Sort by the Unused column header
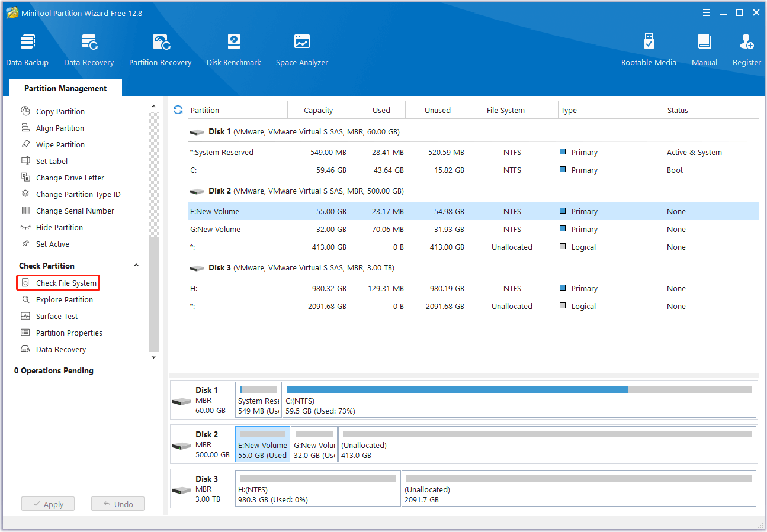Image resolution: width=767 pixels, height=532 pixels. point(437,110)
